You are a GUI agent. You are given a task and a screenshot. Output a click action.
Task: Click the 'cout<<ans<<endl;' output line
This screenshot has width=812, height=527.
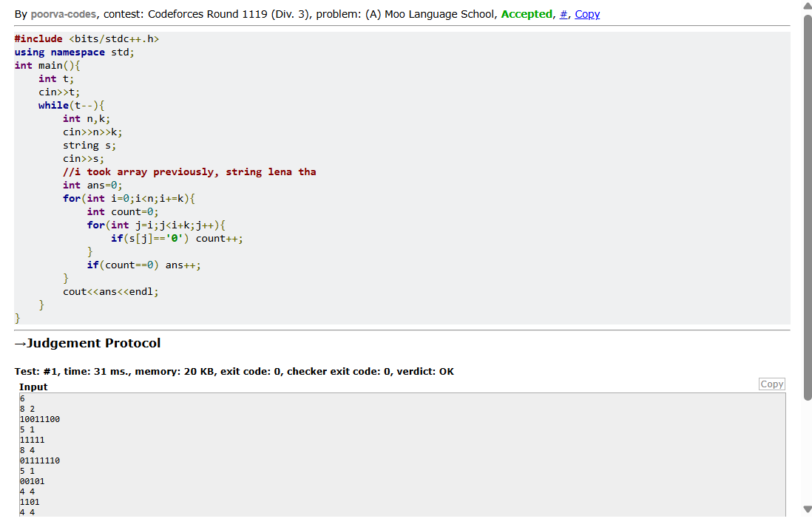point(111,292)
